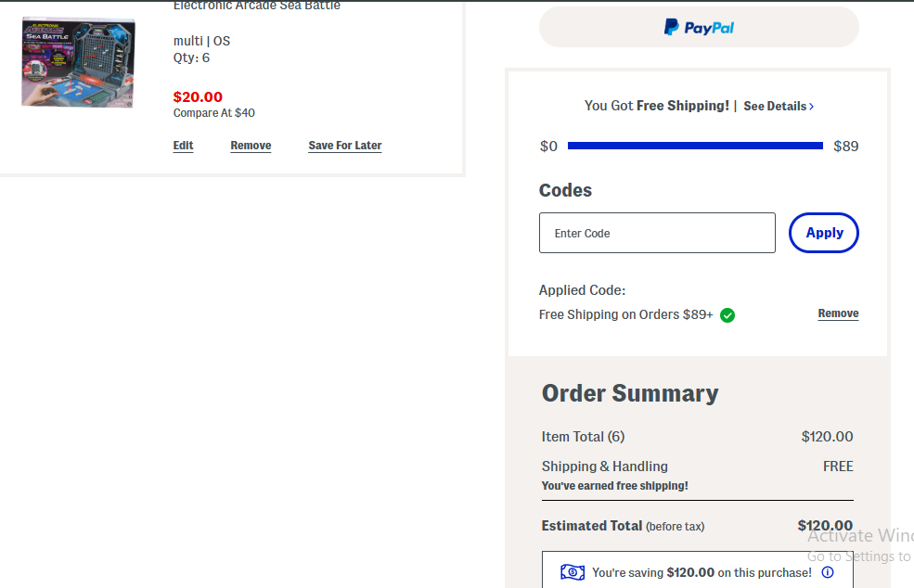This screenshot has width=914, height=588.
Task: Click the Order Summary heading
Action: pyautogui.click(x=630, y=393)
